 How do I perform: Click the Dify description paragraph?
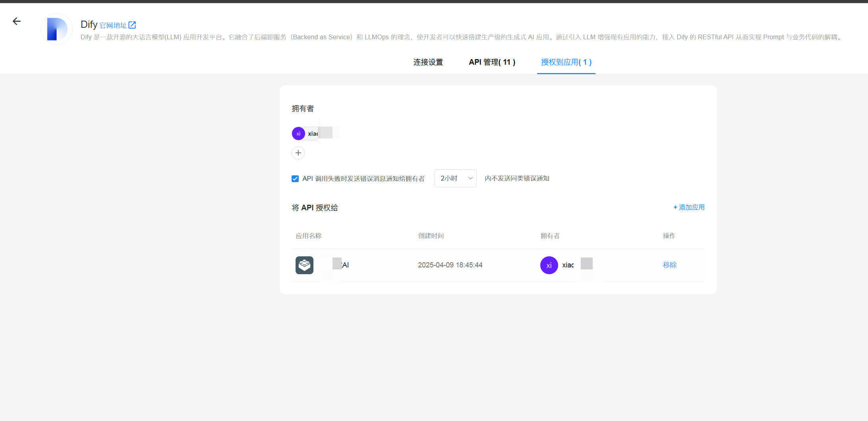[x=461, y=37]
